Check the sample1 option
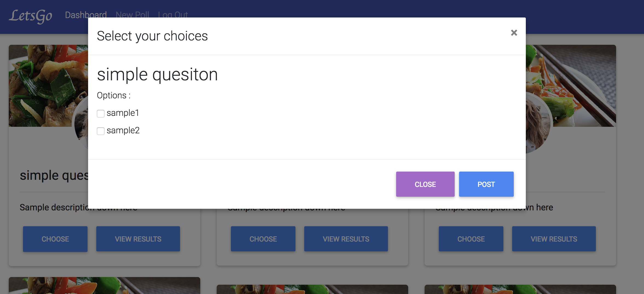 [x=101, y=113]
